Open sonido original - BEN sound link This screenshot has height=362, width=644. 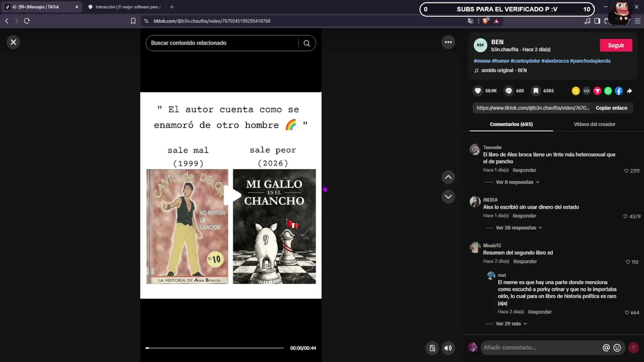point(504,70)
